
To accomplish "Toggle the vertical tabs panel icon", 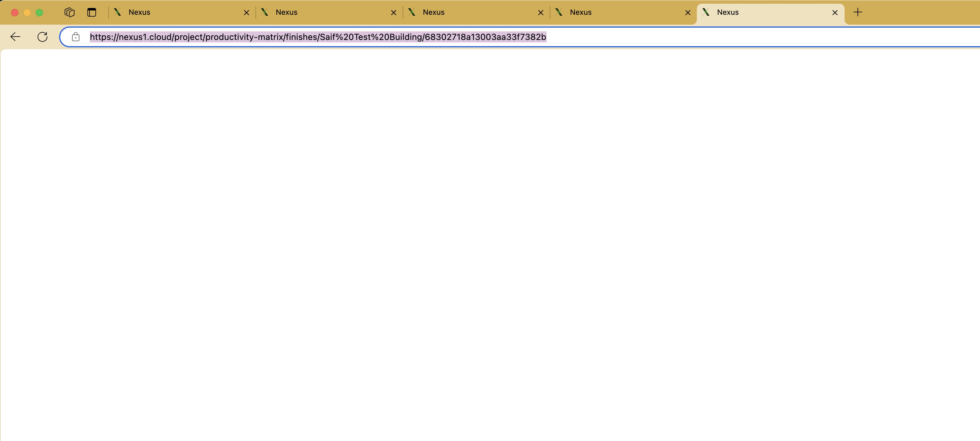I will tap(92, 12).
